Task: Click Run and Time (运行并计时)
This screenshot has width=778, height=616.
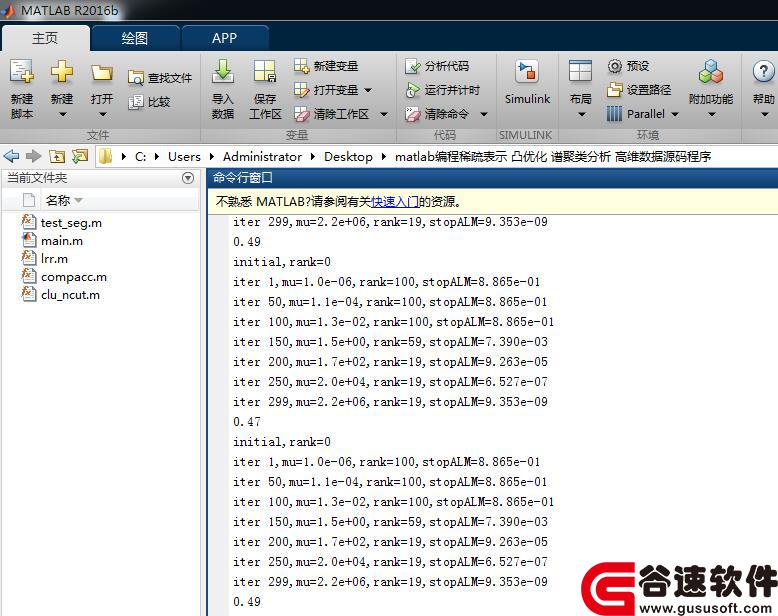Action: [442, 90]
